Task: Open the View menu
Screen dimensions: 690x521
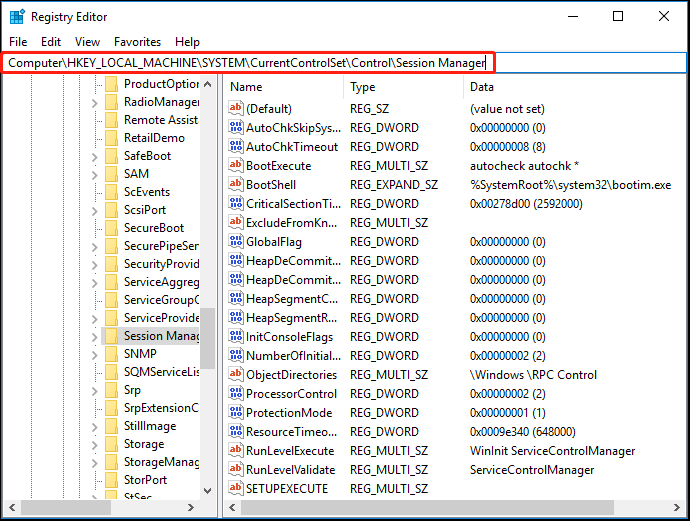Action: 87,42
